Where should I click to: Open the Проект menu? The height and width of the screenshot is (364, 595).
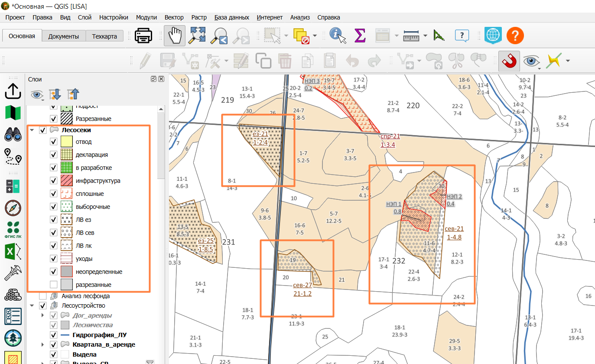click(15, 17)
